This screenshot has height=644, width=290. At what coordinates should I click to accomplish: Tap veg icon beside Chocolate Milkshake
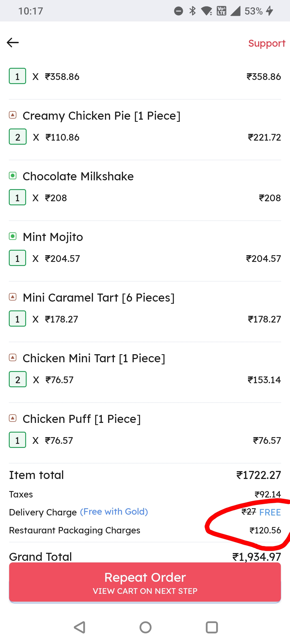coord(13,176)
